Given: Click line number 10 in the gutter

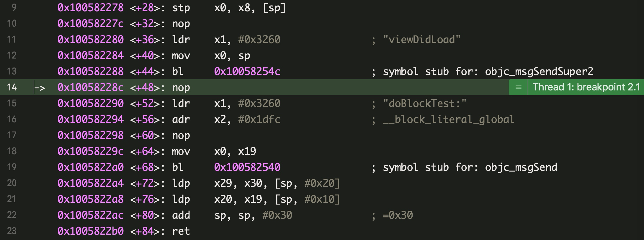Looking at the screenshot, I should (12, 23).
